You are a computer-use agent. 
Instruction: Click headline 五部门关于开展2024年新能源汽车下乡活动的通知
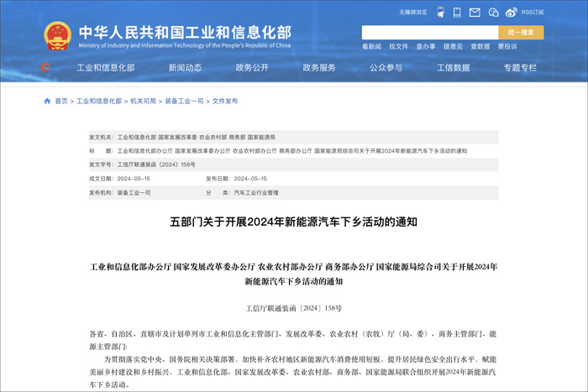click(294, 222)
